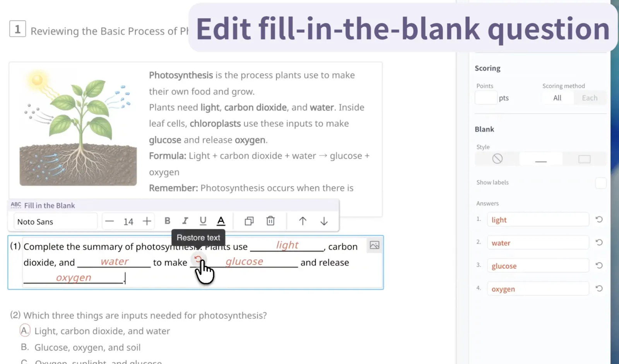
Task: Restore answer 1 light with the reset icon
Action: tap(599, 219)
